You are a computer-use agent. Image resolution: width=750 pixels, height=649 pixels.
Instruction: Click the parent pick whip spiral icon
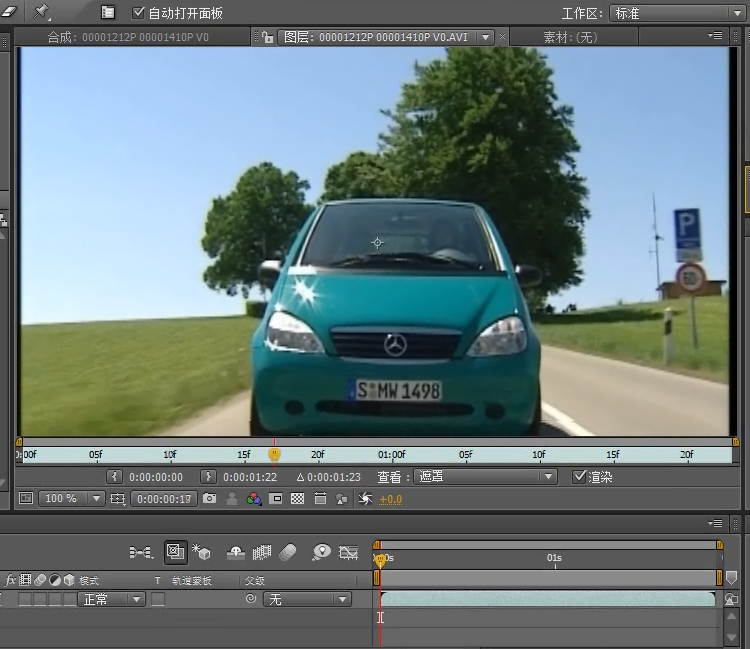coord(251,599)
